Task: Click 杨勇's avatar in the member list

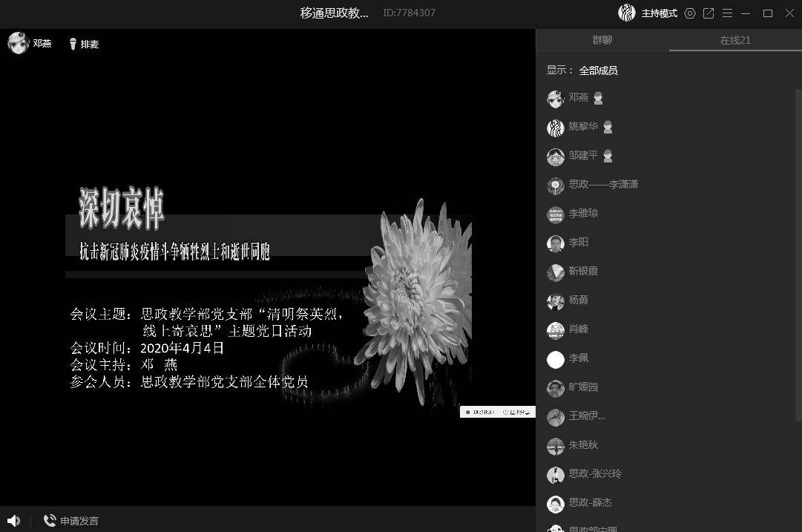Action: [556, 302]
